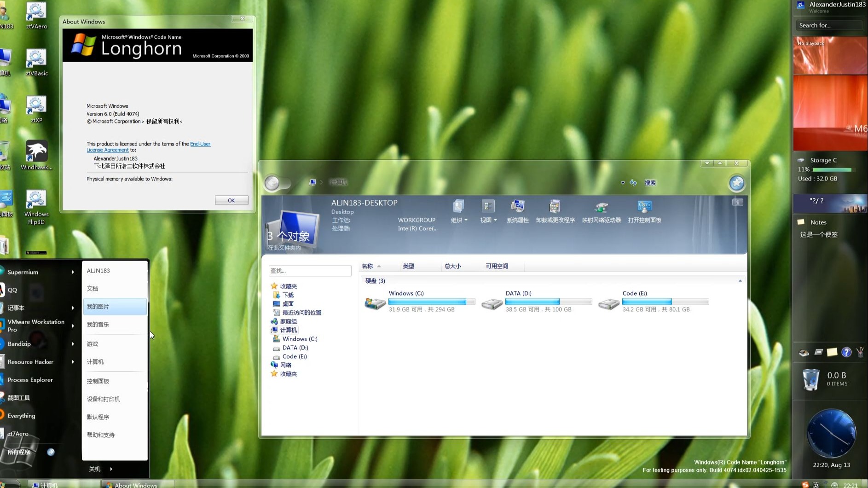This screenshot has width=868, height=488.
Task: Open address bar history dropdown arrow
Action: tap(623, 183)
